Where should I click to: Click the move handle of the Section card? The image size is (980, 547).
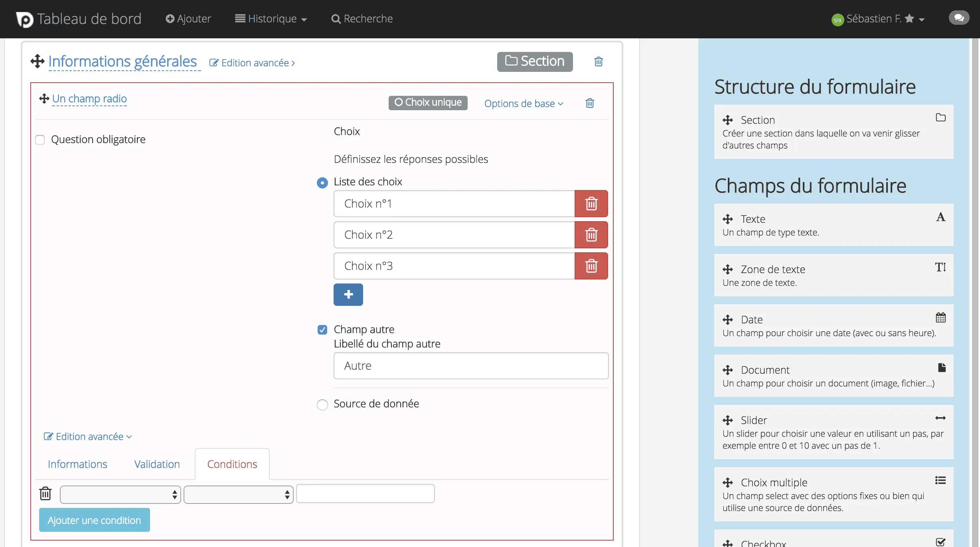coord(728,120)
